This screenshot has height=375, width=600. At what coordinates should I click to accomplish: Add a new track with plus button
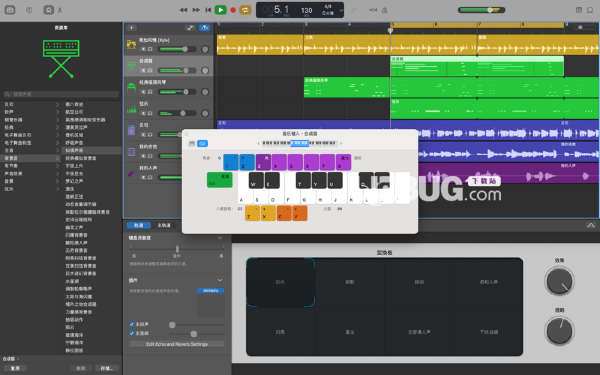pos(131,28)
